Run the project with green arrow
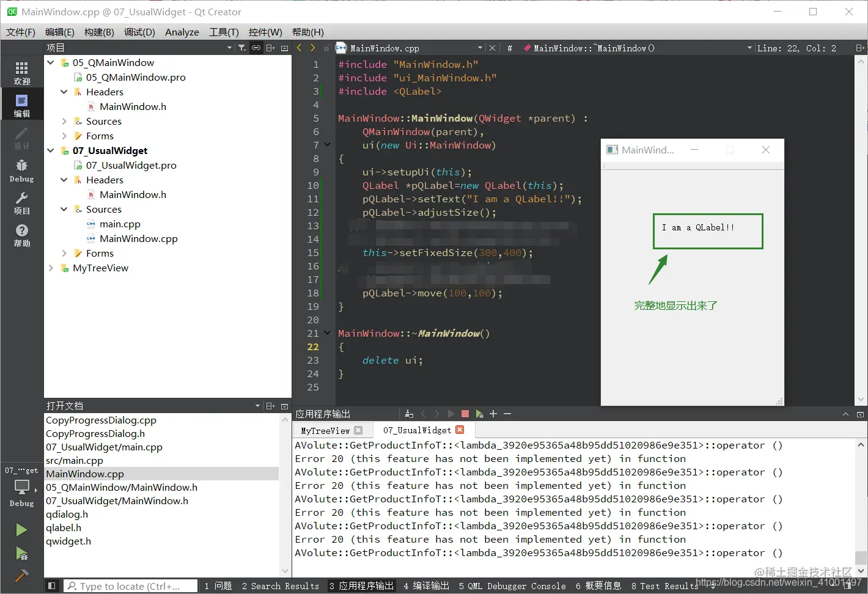 pyautogui.click(x=21, y=529)
